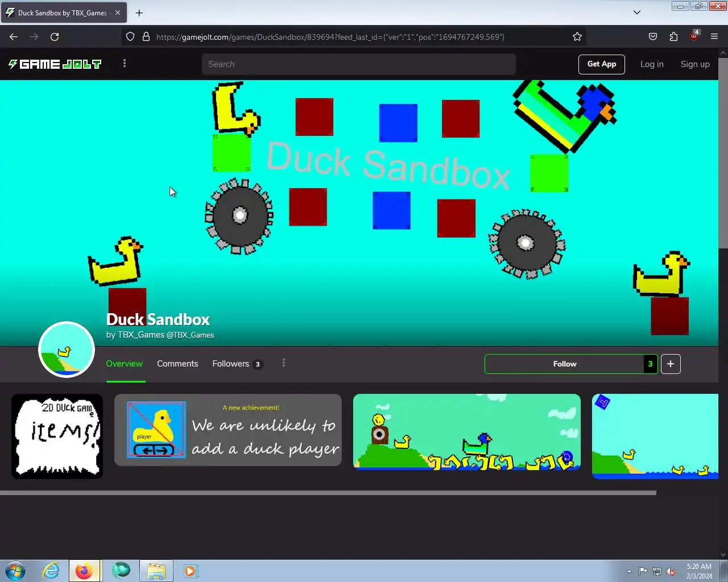Switch to the Overview tab
This screenshot has height=582, width=728.
point(125,364)
